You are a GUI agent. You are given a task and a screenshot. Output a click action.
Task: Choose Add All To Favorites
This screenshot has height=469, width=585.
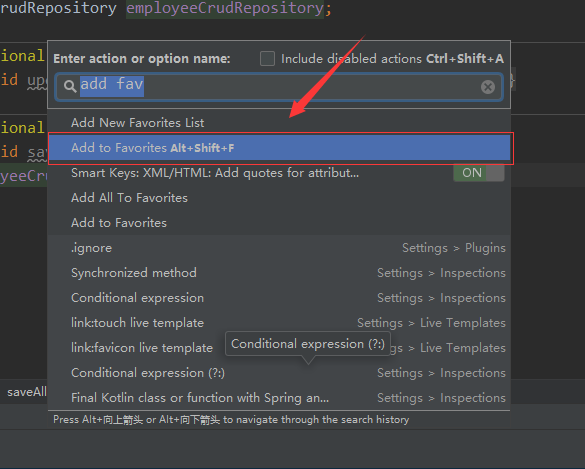[279, 198]
